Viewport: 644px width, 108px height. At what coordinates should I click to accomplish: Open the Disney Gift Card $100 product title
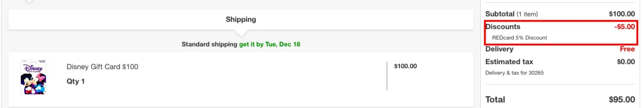(102, 67)
